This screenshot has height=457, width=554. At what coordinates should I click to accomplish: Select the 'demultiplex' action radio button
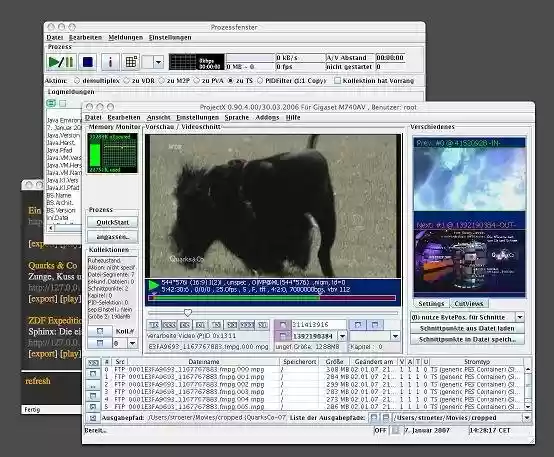pos(77,81)
